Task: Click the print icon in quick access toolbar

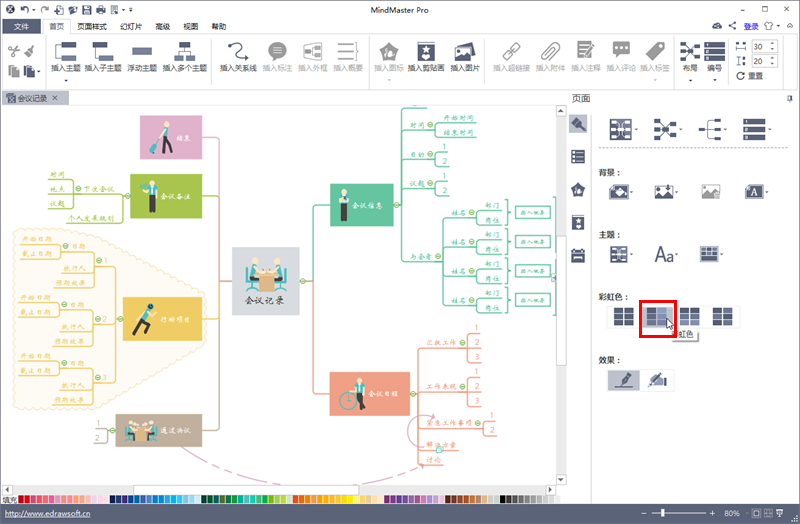Action: coord(101,10)
